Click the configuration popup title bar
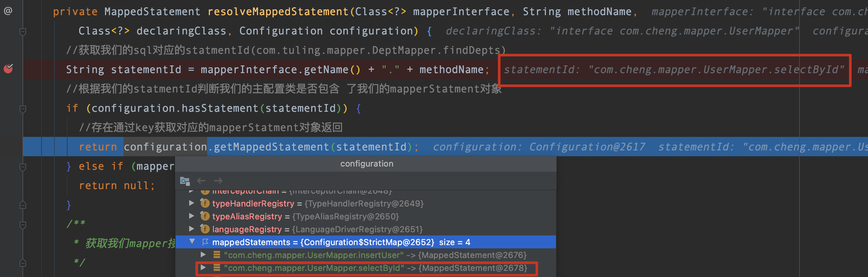This screenshot has height=277, width=868. click(366, 164)
